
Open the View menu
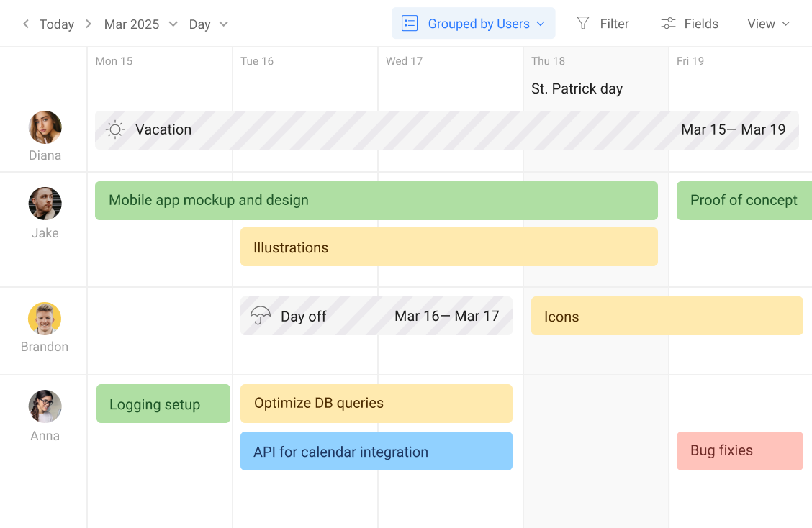click(x=768, y=24)
